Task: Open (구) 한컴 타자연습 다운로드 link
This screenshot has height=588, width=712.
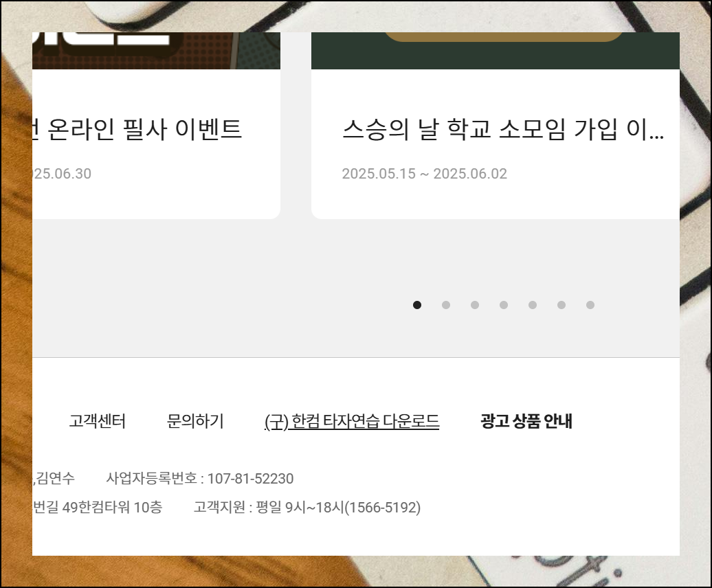Action: 352,422
